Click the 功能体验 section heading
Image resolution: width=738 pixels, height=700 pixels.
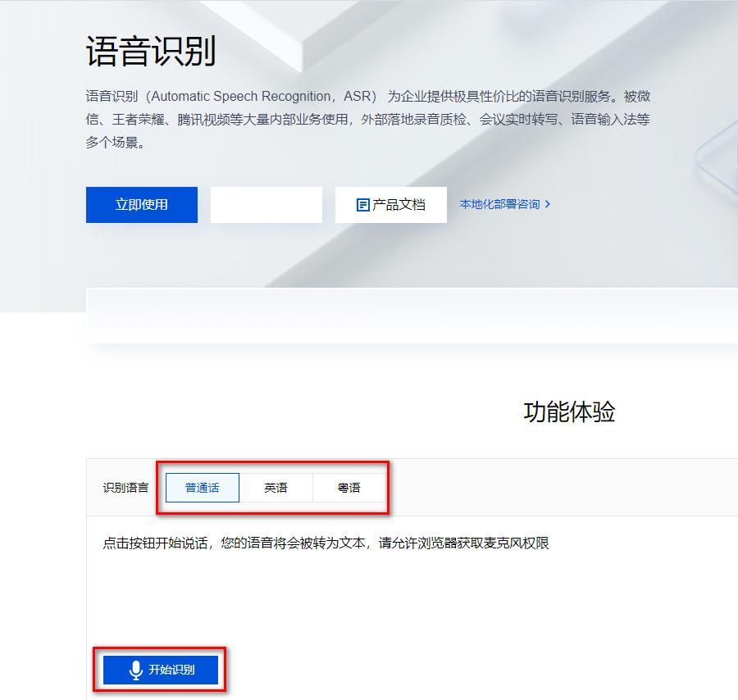coord(569,411)
